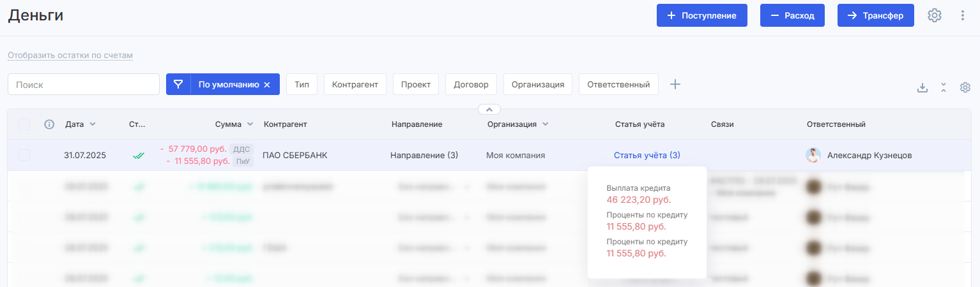Click the info icon in table header
The height and width of the screenshot is (287, 980).
(49, 124)
